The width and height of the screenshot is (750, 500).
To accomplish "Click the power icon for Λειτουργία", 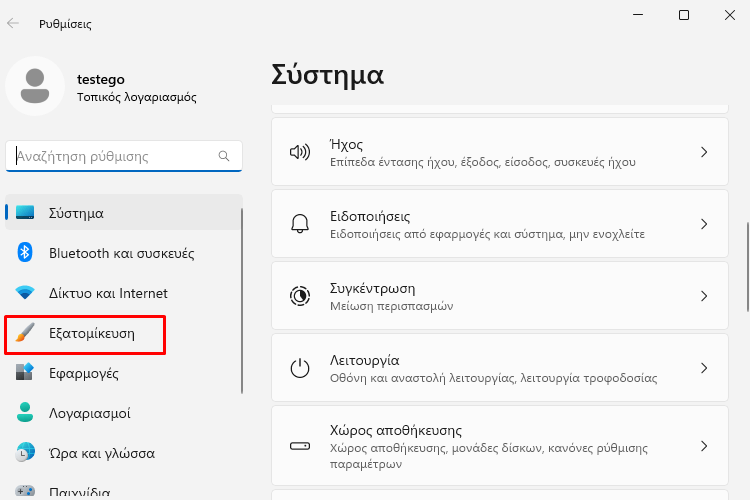I will [x=300, y=368].
